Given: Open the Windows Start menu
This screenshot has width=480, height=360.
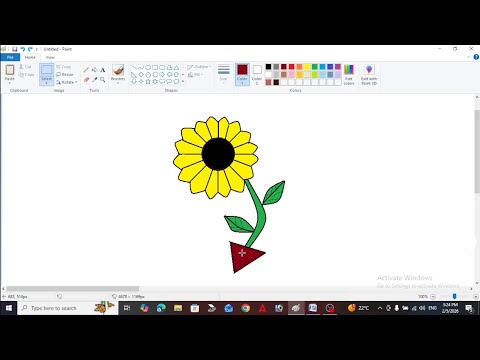Looking at the screenshot, I should click(9, 308).
